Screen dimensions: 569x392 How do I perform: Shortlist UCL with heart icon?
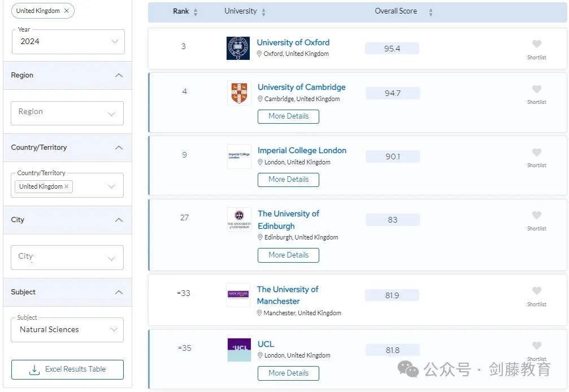(x=537, y=345)
